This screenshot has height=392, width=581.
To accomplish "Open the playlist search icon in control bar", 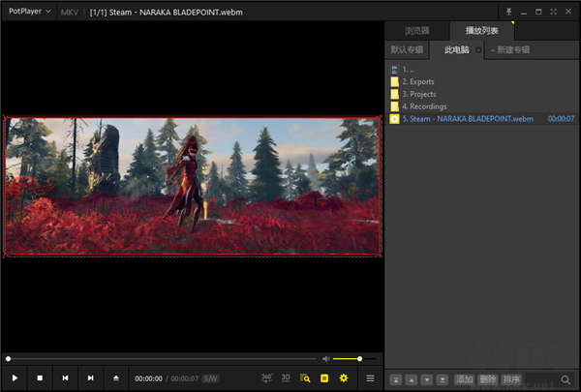I will (x=305, y=377).
